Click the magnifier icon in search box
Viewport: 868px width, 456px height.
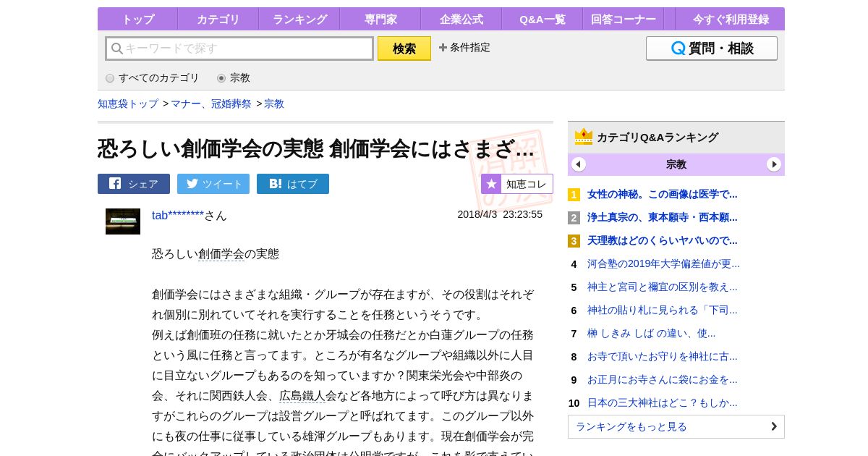pos(116,48)
